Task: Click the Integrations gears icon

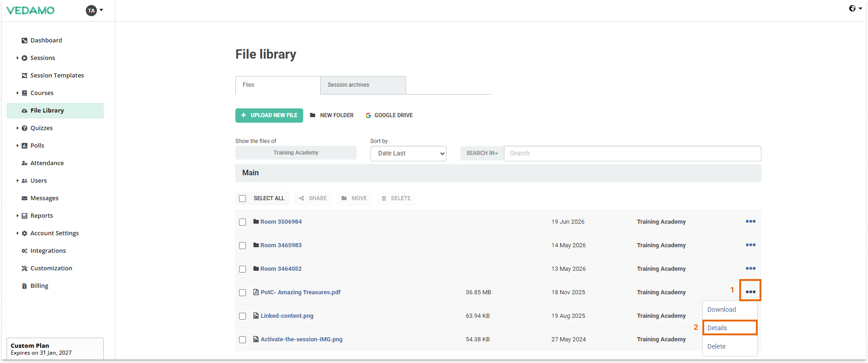Action: [x=24, y=251]
